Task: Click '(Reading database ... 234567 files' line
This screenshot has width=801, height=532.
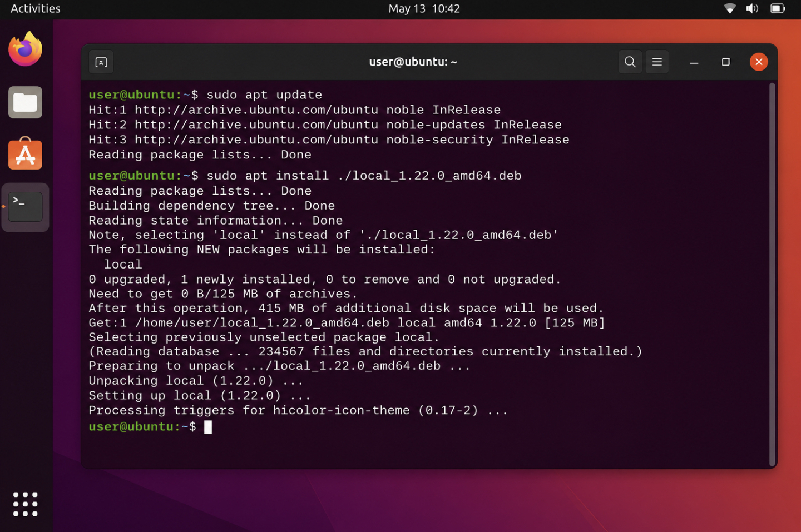Action: [x=365, y=351]
